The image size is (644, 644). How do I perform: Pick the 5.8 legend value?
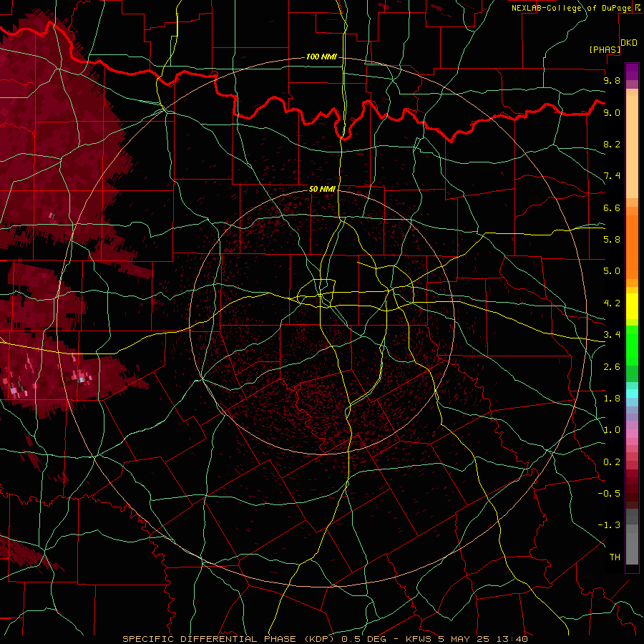[612, 240]
